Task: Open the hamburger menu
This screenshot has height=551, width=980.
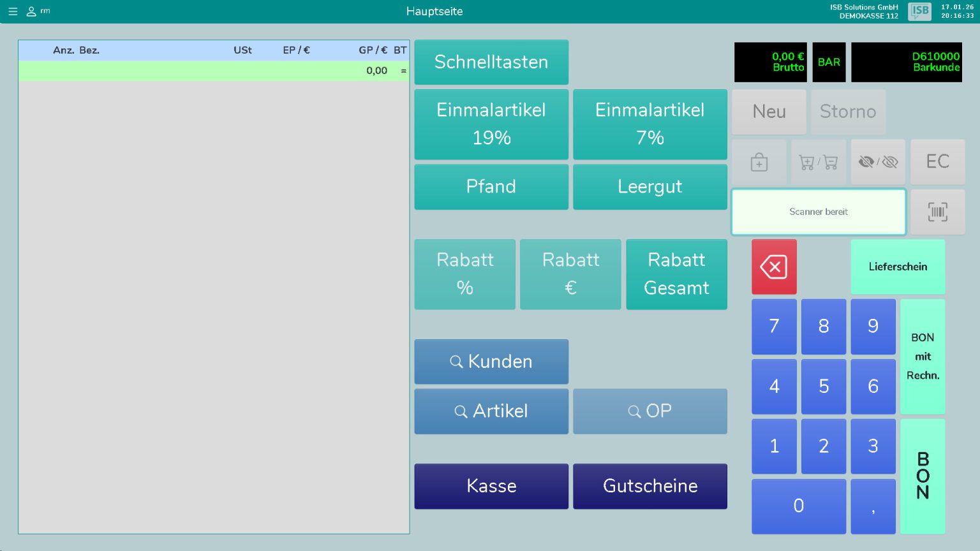Action: point(13,11)
